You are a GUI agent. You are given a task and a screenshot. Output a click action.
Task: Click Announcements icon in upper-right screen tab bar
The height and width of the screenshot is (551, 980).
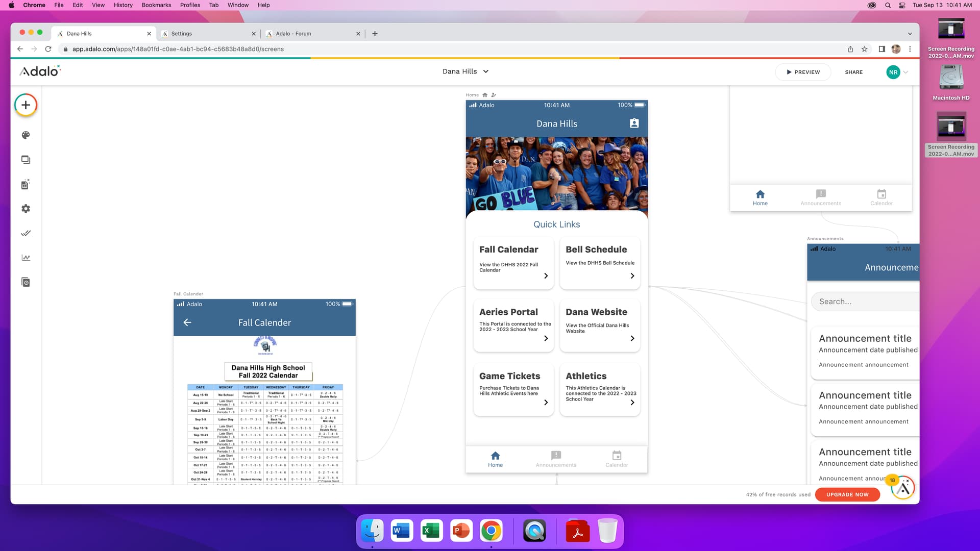821,194
